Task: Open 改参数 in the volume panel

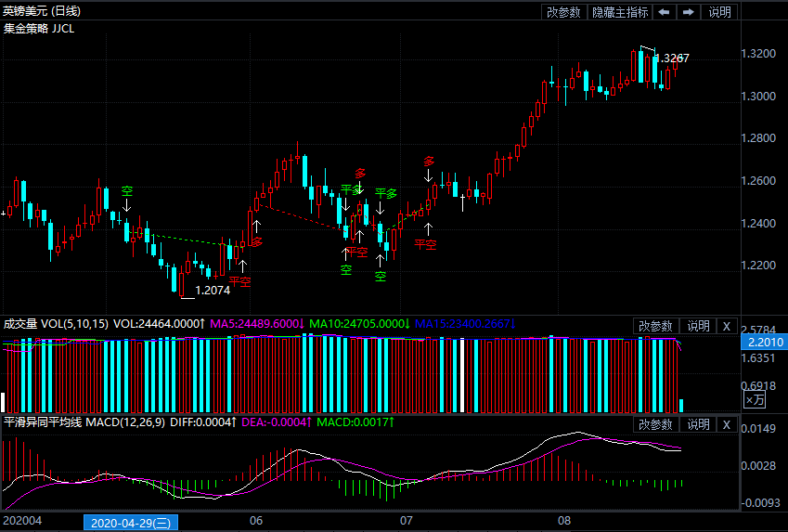Action: (656, 326)
